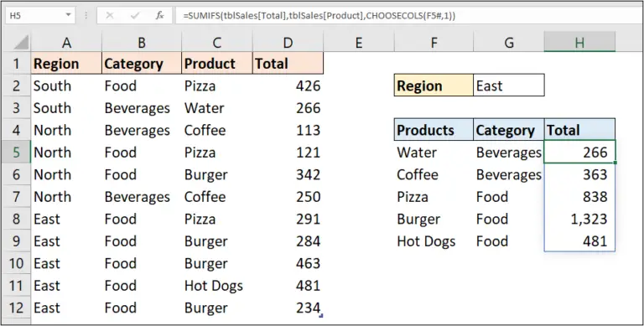Image resolution: width=644 pixels, height=326 pixels.
Task: Click the cell with value 113
Action: click(288, 130)
